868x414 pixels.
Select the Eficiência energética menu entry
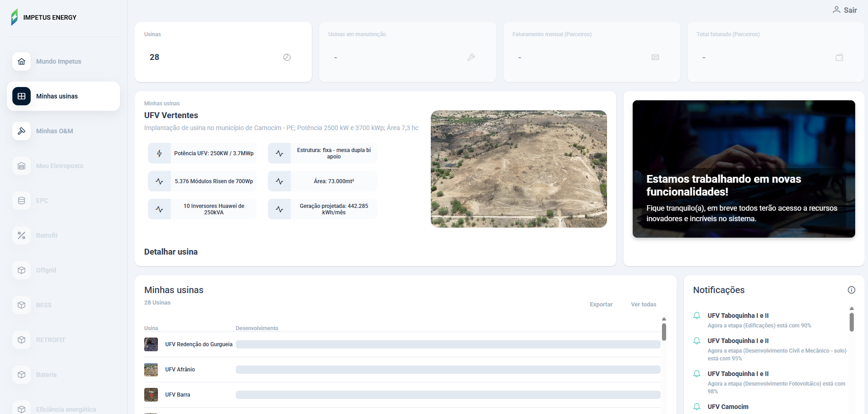pos(66,409)
